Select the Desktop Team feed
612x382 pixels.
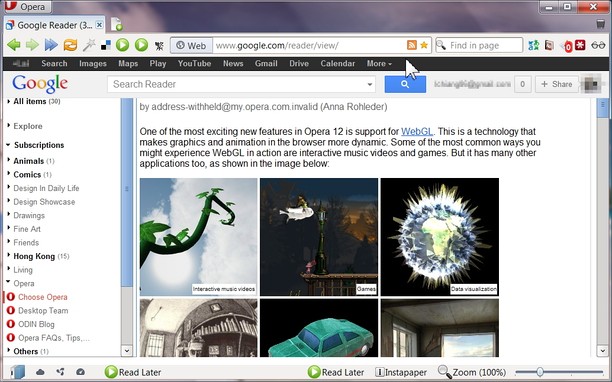point(43,311)
